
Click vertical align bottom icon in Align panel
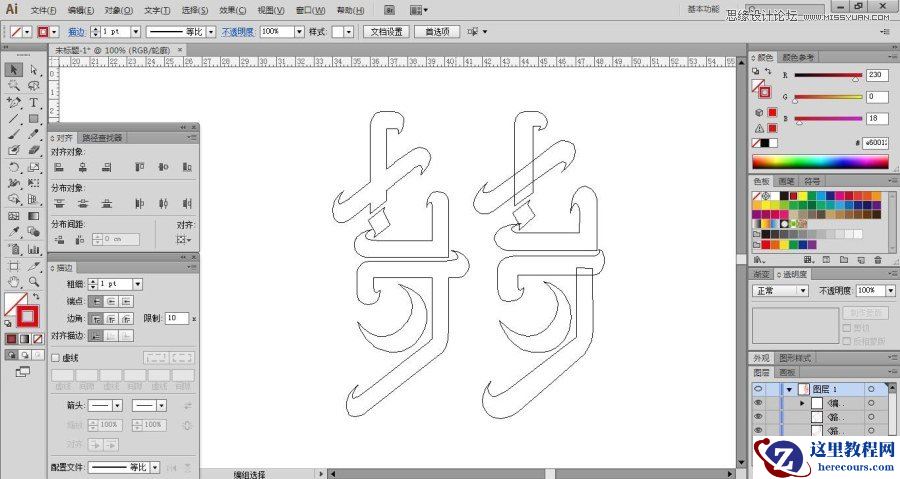point(187,167)
